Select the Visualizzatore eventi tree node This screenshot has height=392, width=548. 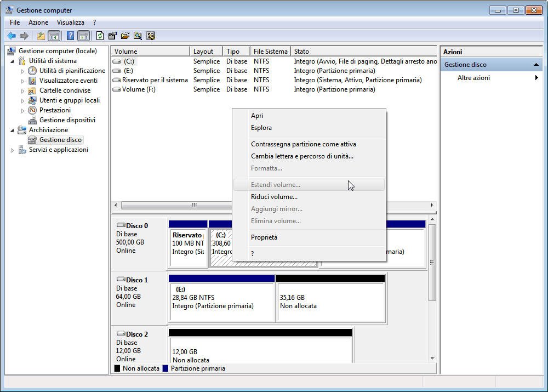[x=68, y=81]
